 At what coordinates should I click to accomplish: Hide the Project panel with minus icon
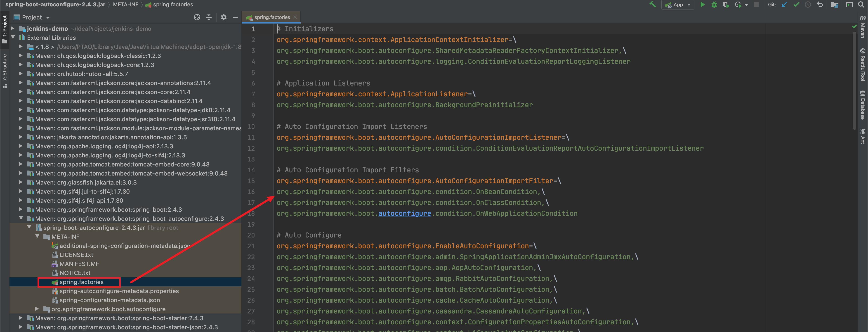coord(236,17)
